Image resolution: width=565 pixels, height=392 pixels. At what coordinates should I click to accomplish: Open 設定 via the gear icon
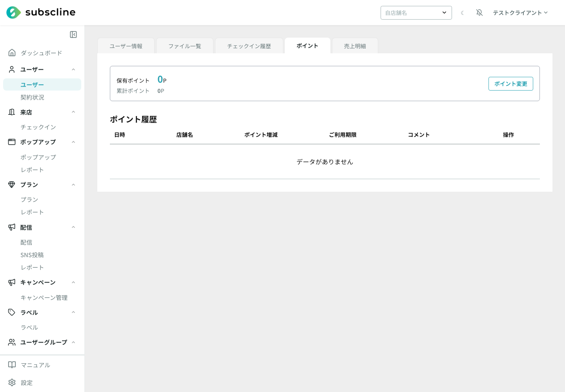12,382
